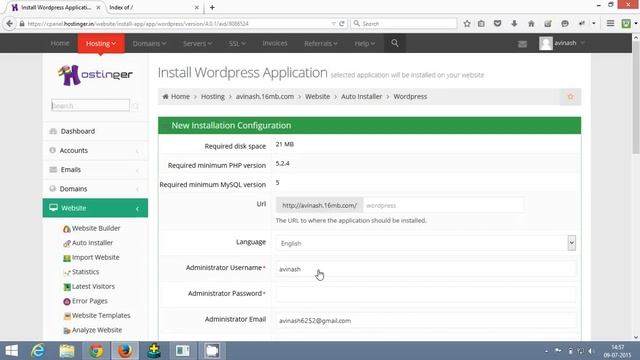Viewport: 640px width, 360px height.
Task: Click the Website breadcrumb link
Action: click(318, 97)
